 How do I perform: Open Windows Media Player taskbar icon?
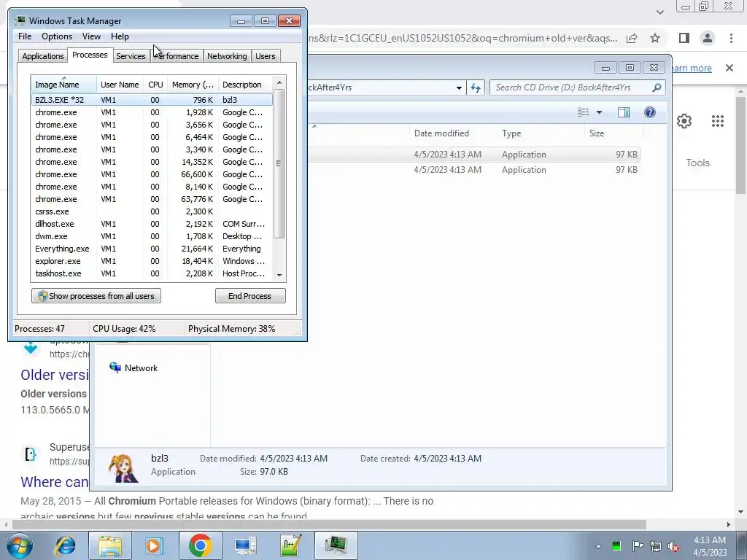pyautogui.click(x=154, y=545)
